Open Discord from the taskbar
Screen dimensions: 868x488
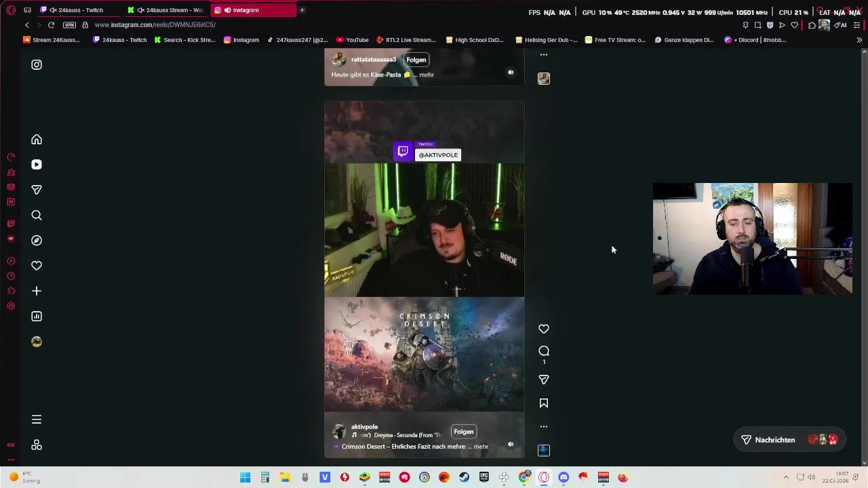(x=564, y=478)
